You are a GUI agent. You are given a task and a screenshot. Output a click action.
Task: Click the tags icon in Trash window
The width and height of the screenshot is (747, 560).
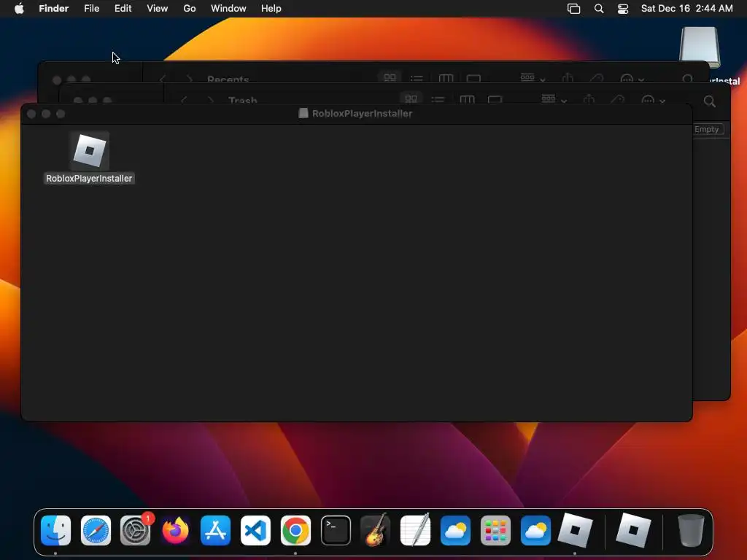click(x=617, y=99)
